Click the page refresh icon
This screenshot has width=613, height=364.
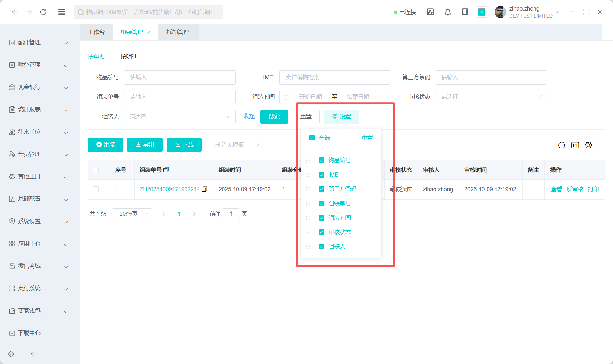[43, 12]
